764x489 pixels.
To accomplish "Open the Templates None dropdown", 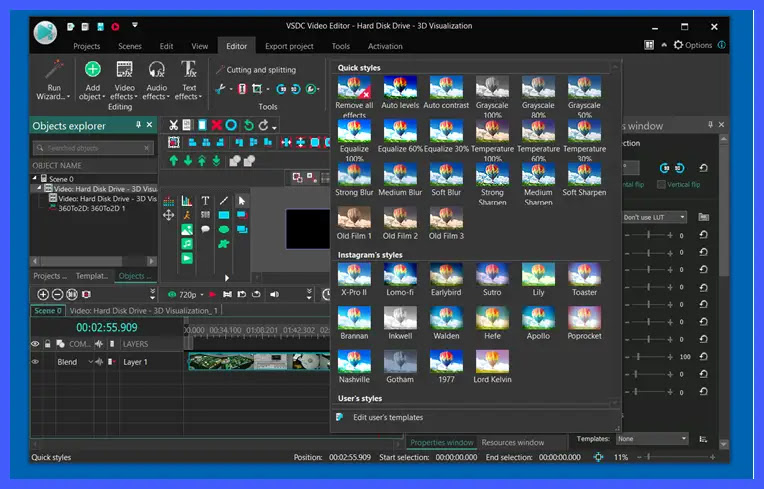I will [x=684, y=439].
